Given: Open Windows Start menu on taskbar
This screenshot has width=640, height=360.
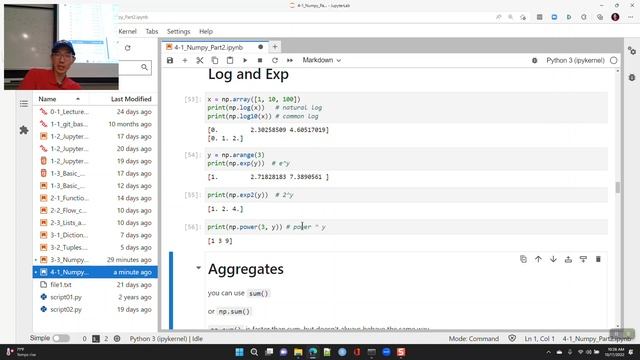Looking at the screenshot, I should point(240,352).
